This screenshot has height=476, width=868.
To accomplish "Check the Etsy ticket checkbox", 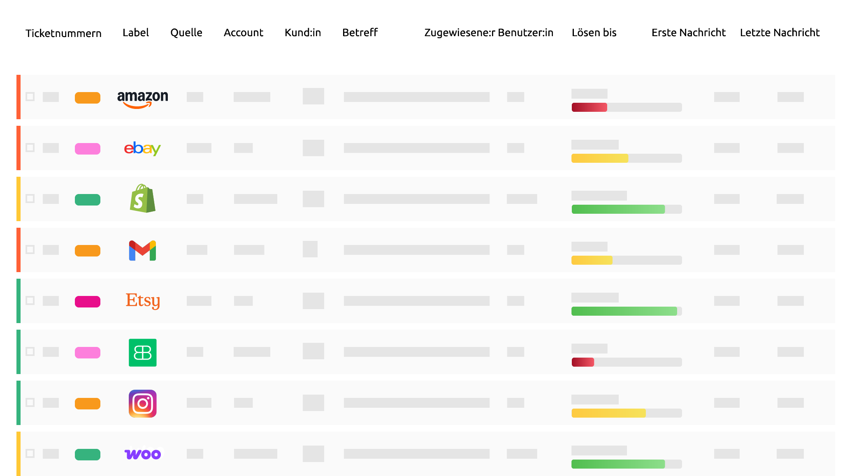I will click(x=30, y=300).
